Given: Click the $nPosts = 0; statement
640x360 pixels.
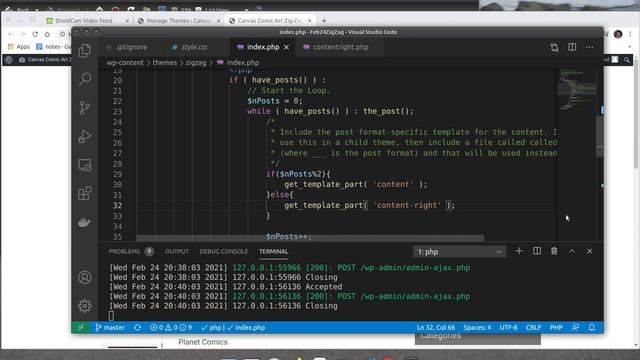Looking at the screenshot, I should click(x=275, y=101).
